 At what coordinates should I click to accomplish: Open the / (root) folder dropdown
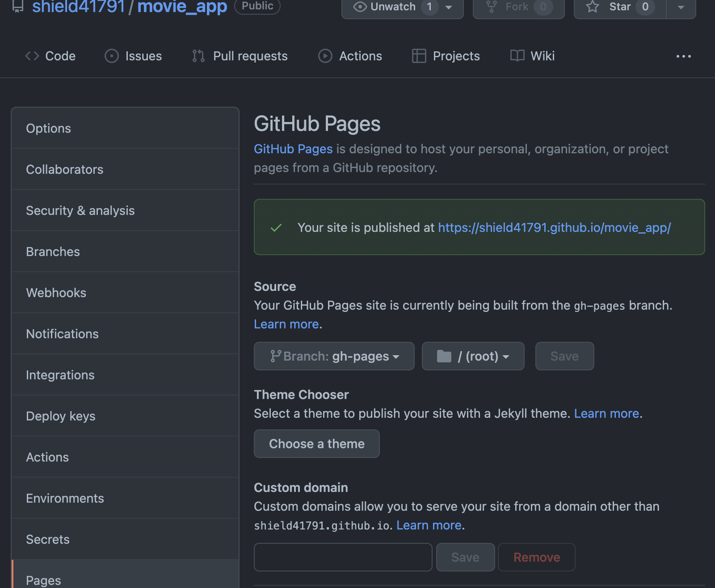[x=473, y=356]
